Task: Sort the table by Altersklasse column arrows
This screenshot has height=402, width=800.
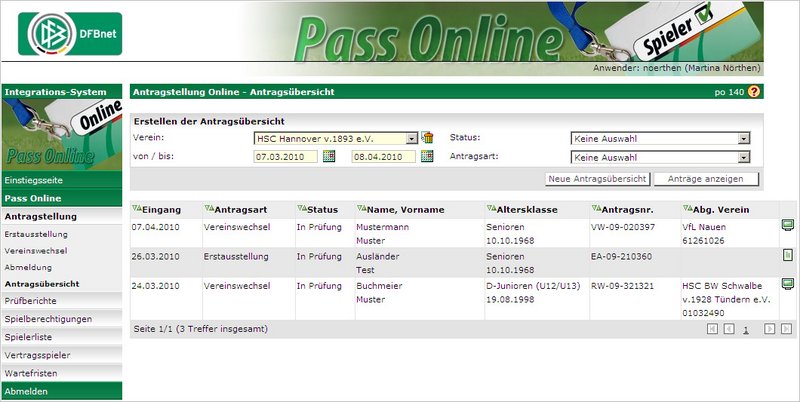Action: pyautogui.click(x=490, y=208)
